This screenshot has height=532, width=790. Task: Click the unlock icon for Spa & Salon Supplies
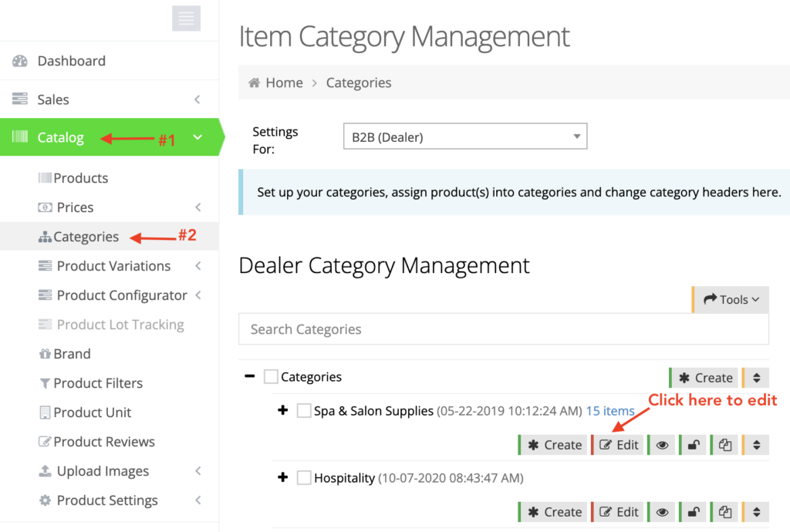coord(694,445)
